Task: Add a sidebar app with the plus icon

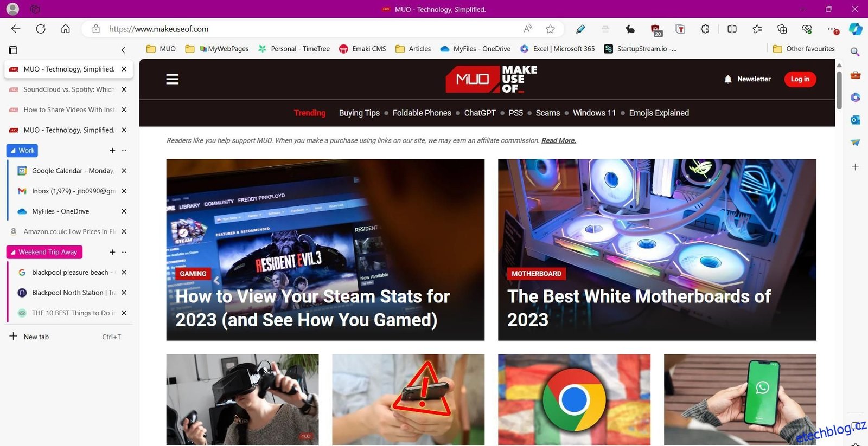Action: click(856, 167)
